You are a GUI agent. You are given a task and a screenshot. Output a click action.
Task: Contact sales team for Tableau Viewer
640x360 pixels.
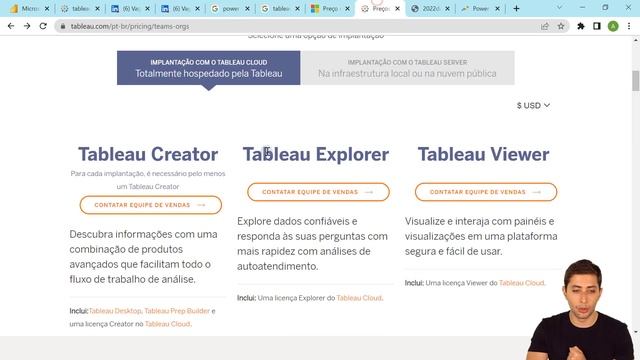[486, 192]
